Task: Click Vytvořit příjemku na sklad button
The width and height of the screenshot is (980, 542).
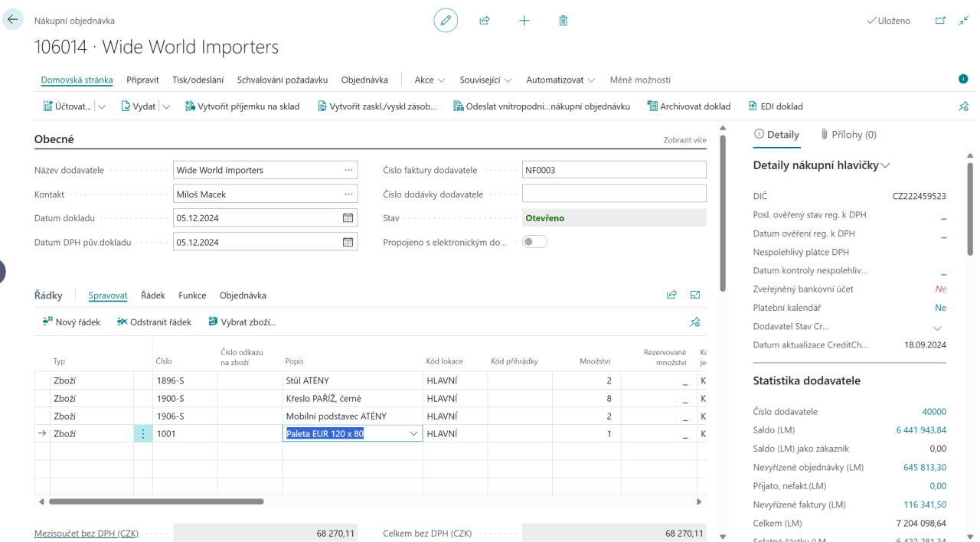Action: 242,107
